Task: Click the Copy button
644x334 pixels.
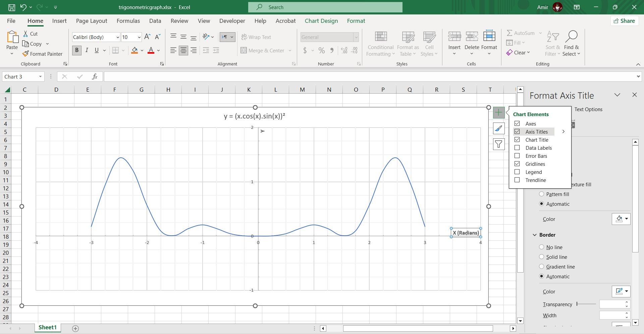Action: click(x=32, y=44)
